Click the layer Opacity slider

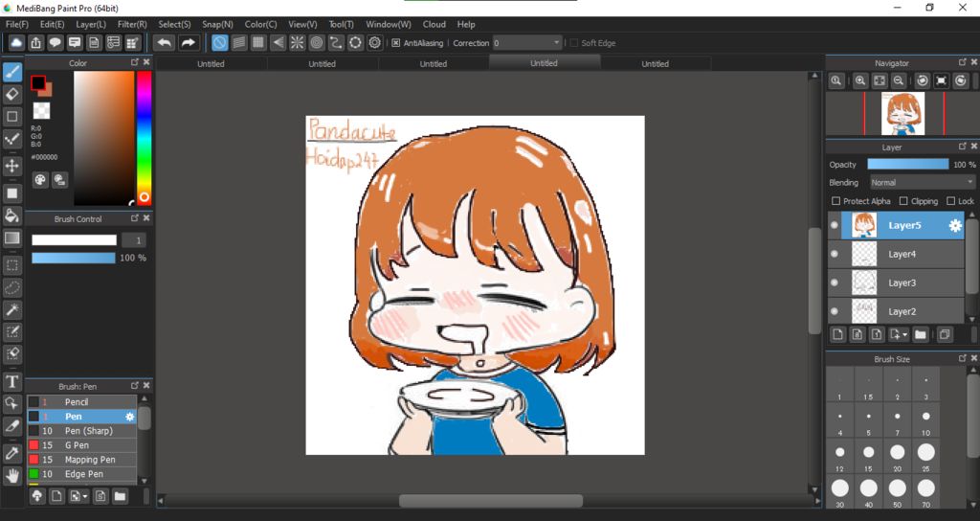click(907, 164)
